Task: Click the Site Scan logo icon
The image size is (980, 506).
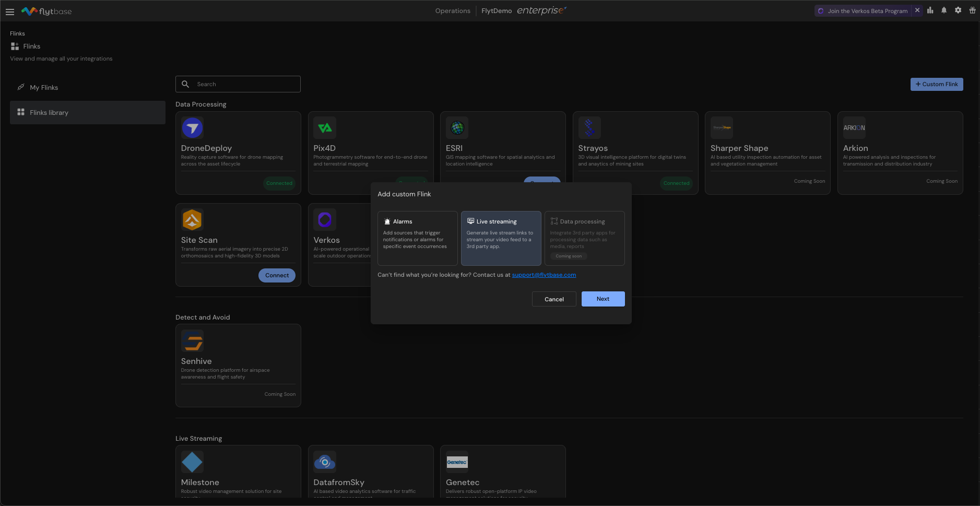Action: pos(192,220)
